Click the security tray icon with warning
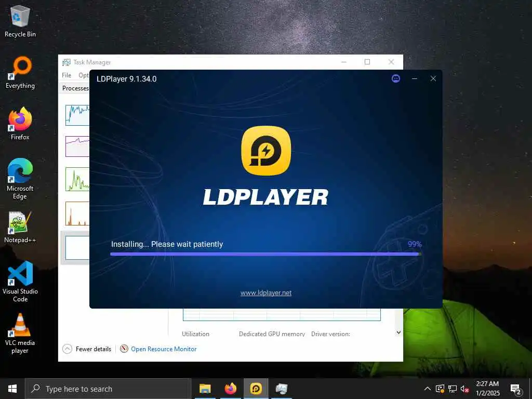This screenshot has width=532, height=399. (440, 389)
